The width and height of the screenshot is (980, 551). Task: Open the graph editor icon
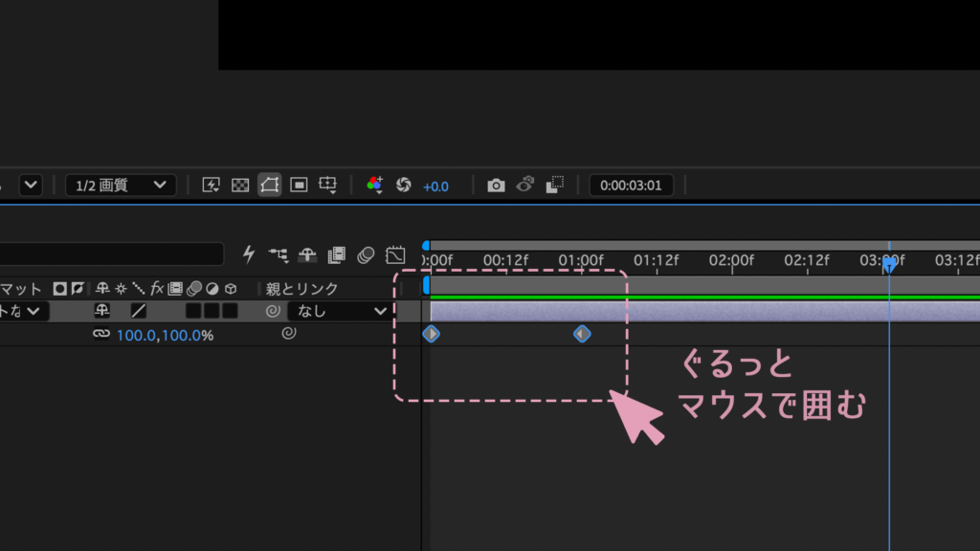[x=395, y=254]
